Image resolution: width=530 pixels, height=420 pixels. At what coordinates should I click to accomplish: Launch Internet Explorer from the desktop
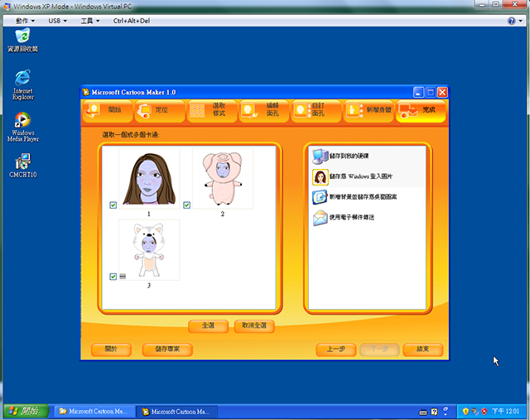tap(22, 84)
